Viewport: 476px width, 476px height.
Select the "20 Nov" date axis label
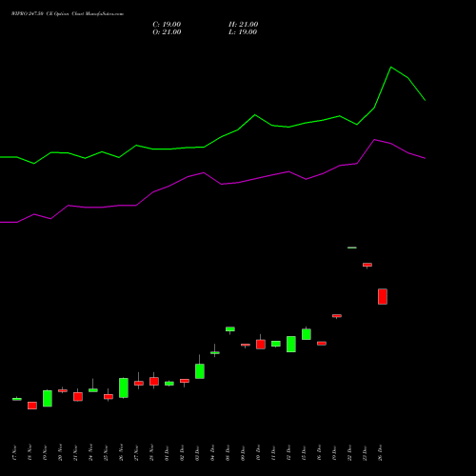coord(60,453)
